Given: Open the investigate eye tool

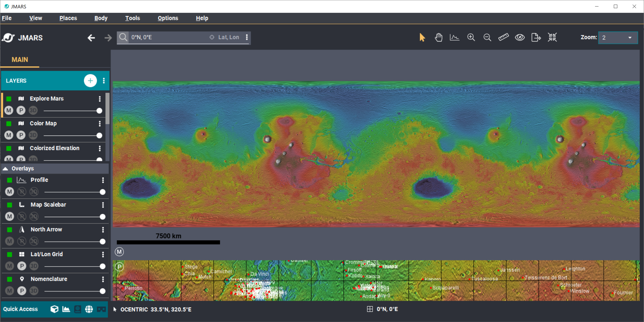Looking at the screenshot, I should click(520, 38).
